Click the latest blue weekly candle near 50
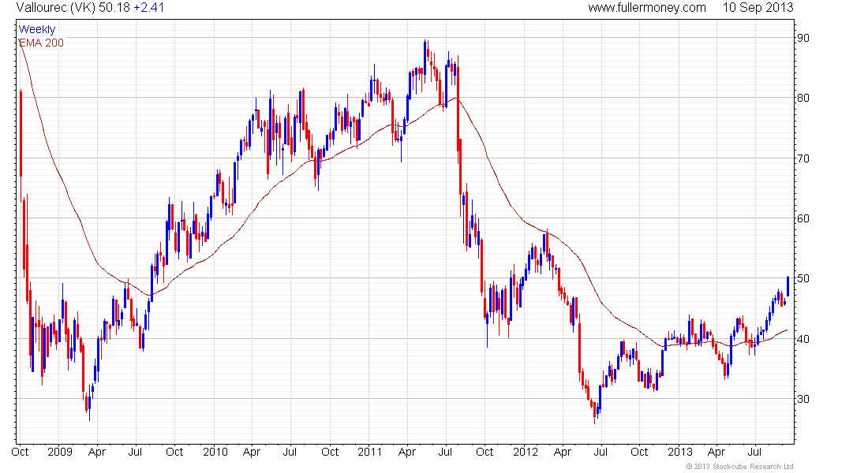868x473 pixels. tap(788, 287)
